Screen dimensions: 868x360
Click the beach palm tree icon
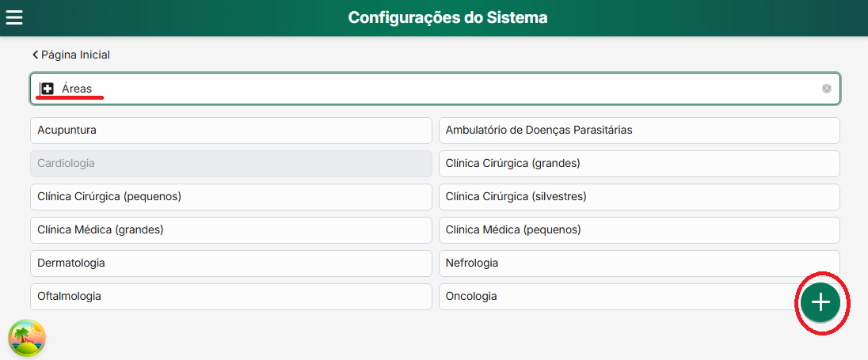[27, 339]
